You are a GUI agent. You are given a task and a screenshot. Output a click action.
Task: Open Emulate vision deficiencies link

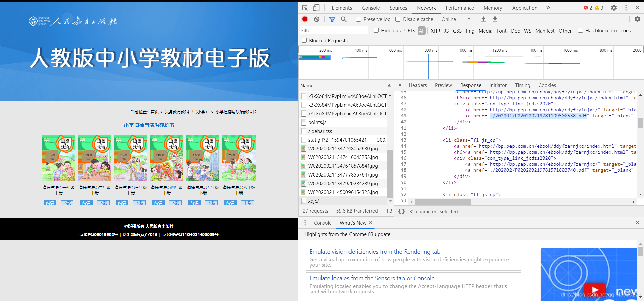click(375, 252)
